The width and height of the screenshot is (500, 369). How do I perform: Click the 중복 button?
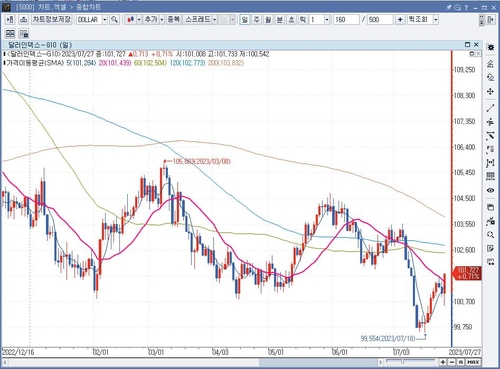(x=173, y=20)
